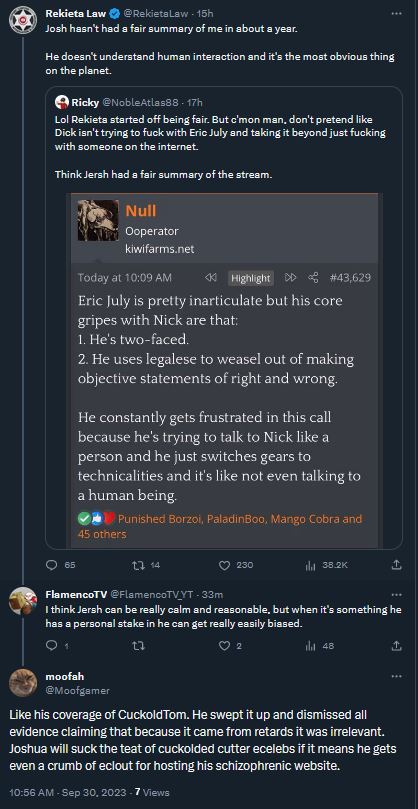Image resolution: width=418 pixels, height=809 pixels.
Task: Open the quoted Ricky tweet
Action: click(x=223, y=317)
